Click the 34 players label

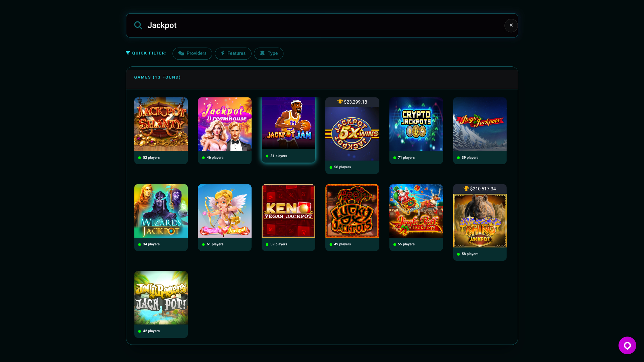point(151,244)
